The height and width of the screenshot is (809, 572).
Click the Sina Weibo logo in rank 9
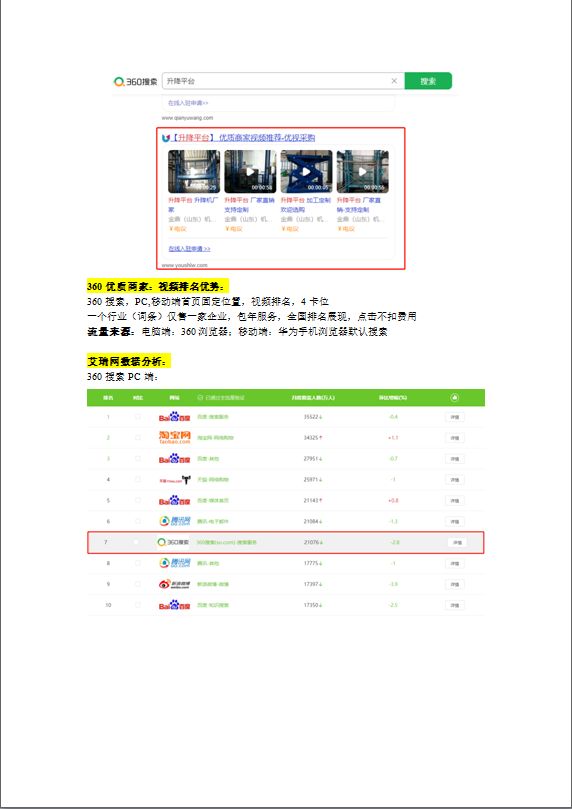(175, 585)
